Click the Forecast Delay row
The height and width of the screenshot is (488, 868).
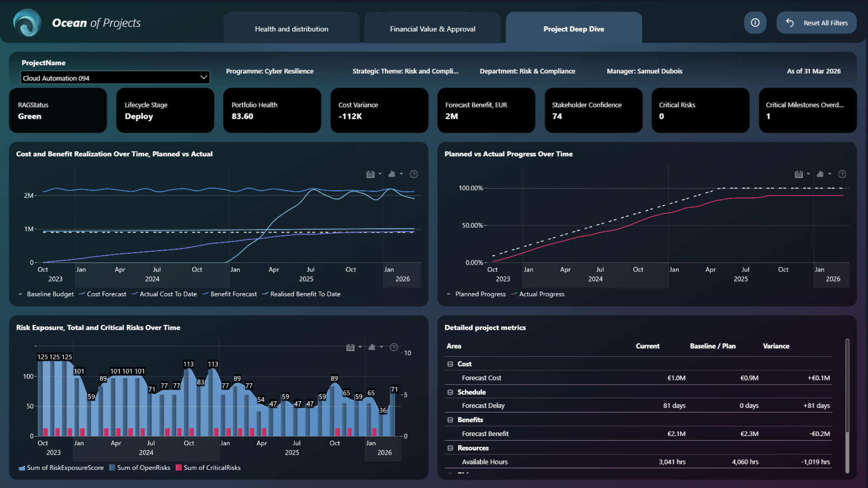(x=638, y=406)
